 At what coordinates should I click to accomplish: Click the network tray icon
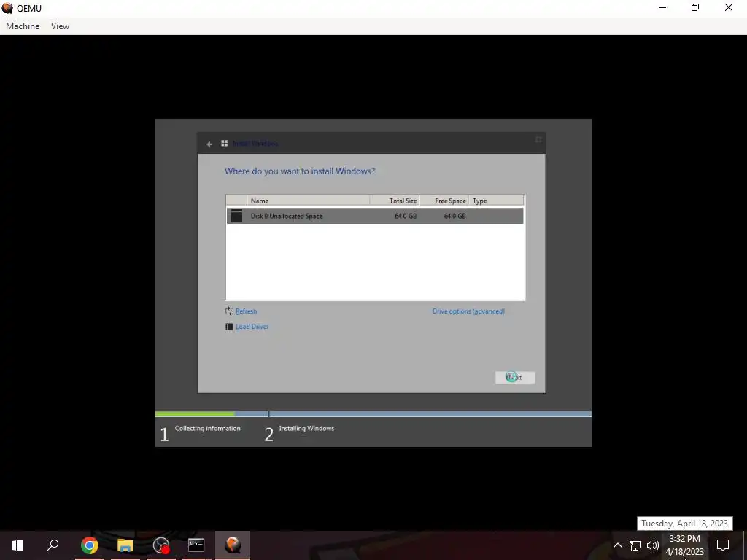pos(635,545)
